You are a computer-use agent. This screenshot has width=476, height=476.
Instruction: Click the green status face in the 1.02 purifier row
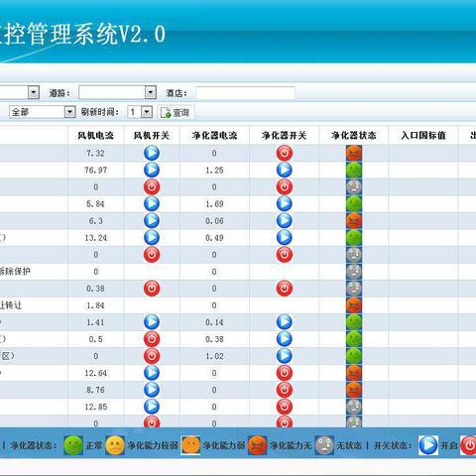coord(354,356)
